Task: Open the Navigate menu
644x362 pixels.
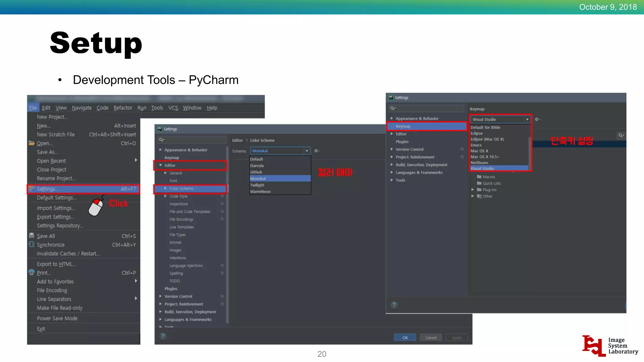Action: [x=82, y=108]
